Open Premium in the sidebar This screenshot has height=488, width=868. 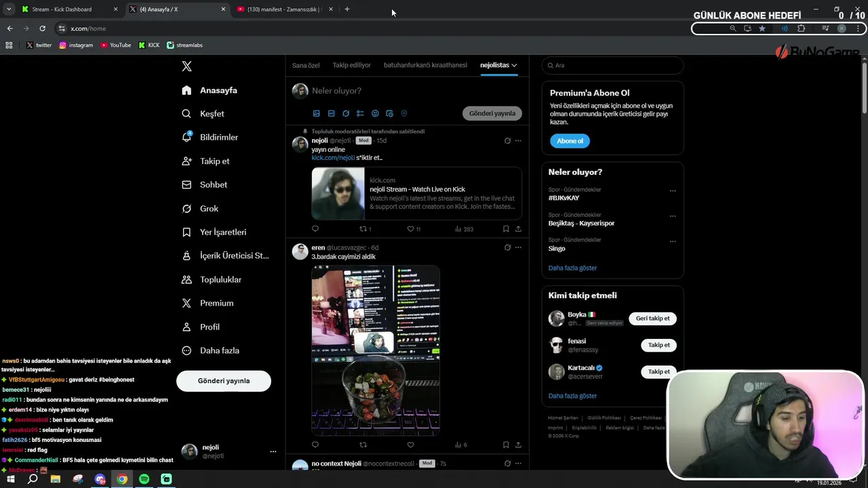point(208,303)
